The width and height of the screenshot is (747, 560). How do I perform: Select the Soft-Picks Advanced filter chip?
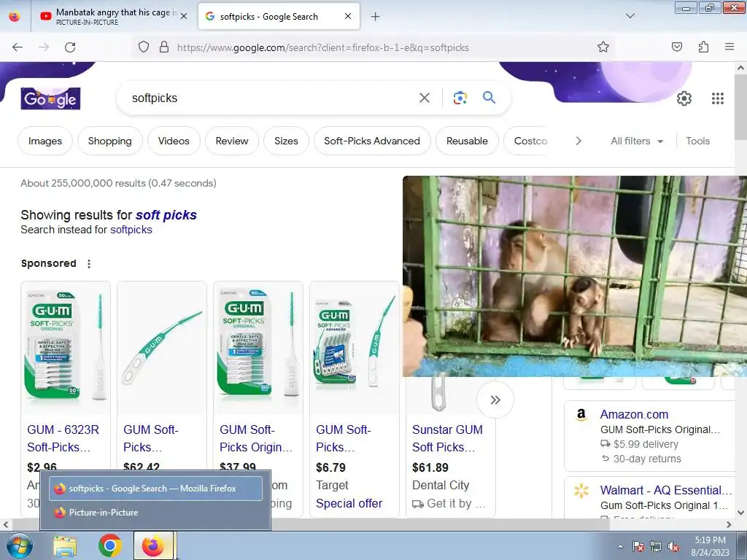click(x=372, y=141)
